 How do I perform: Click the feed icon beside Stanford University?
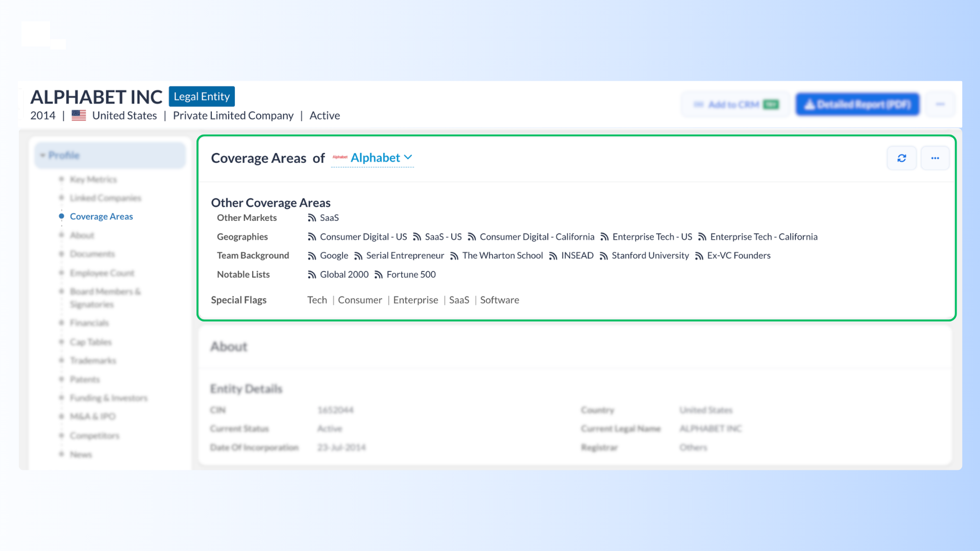click(x=604, y=256)
